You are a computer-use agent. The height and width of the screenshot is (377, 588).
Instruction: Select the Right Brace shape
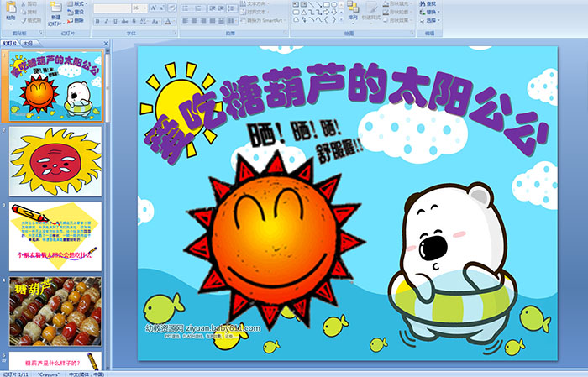(x=333, y=19)
